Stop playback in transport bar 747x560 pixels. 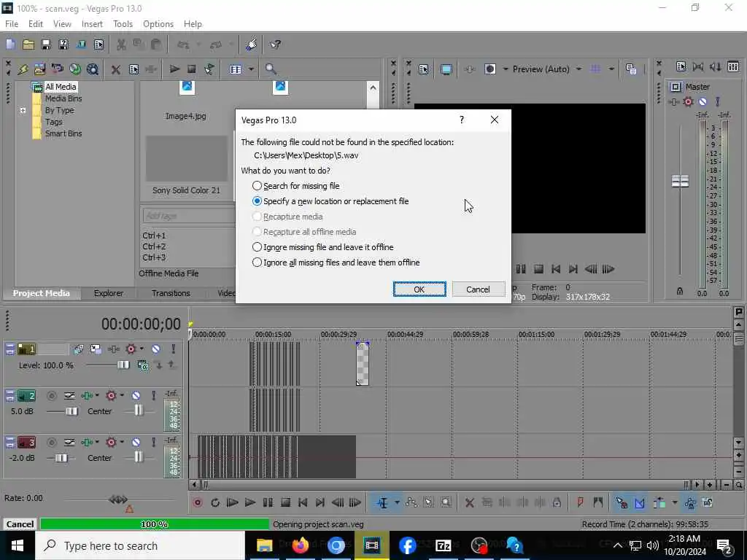tap(285, 502)
